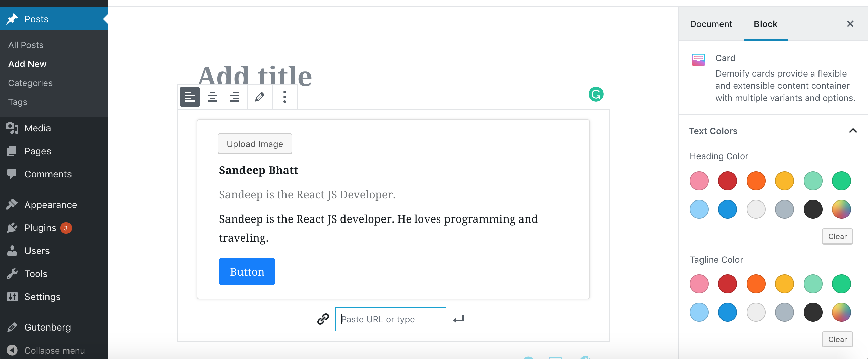Switch to the Block tab
Viewport: 868px width, 359px height.
[x=766, y=24]
